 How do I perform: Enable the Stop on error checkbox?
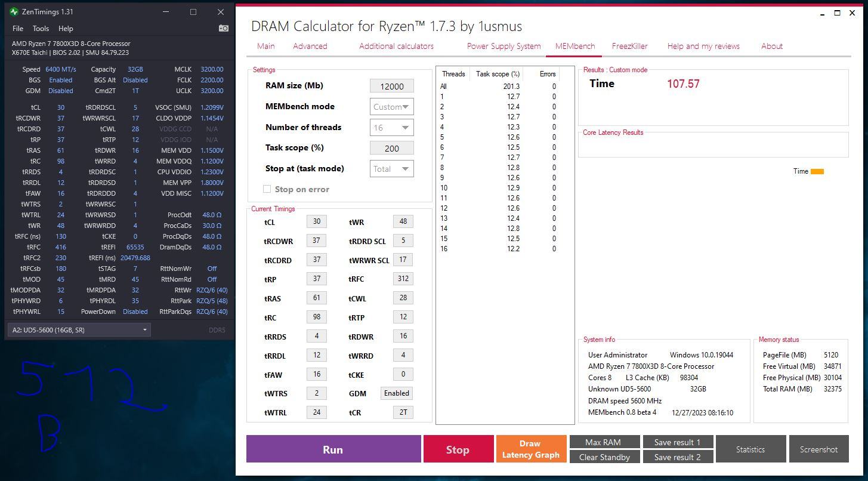click(267, 189)
